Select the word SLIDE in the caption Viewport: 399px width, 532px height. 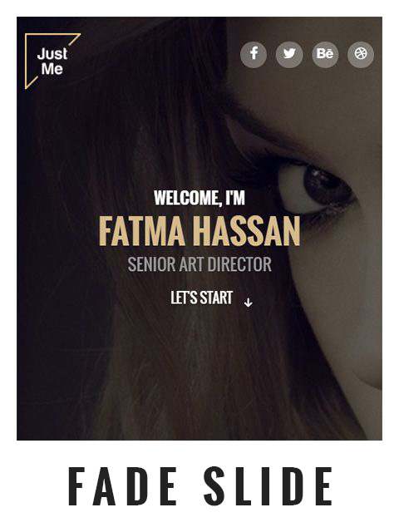point(268,486)
